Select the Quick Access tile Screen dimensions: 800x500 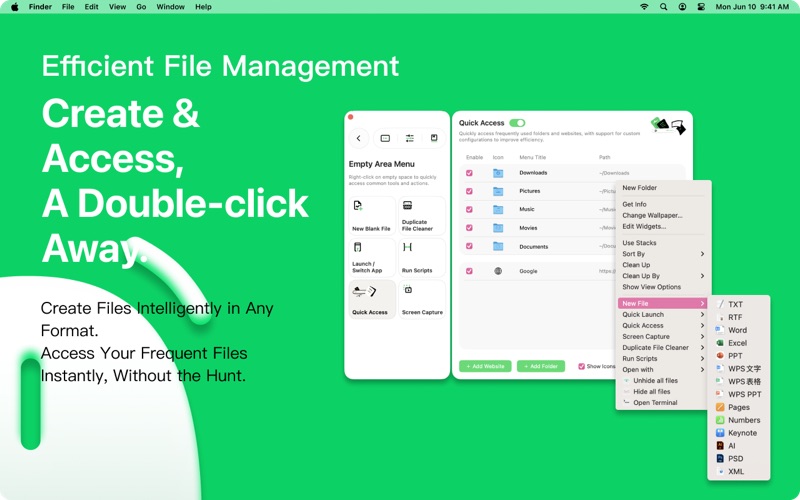pyautogui.click(x=372, y=299)
